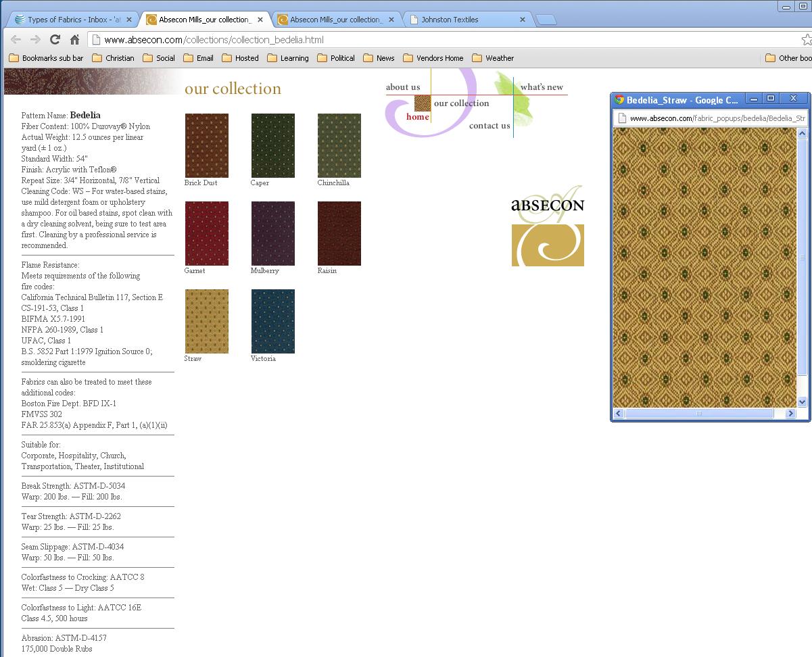Select the Victoria fabric swatch
Image resolution: width=812 pixels, height=657 pixels.
coord(273,321)
